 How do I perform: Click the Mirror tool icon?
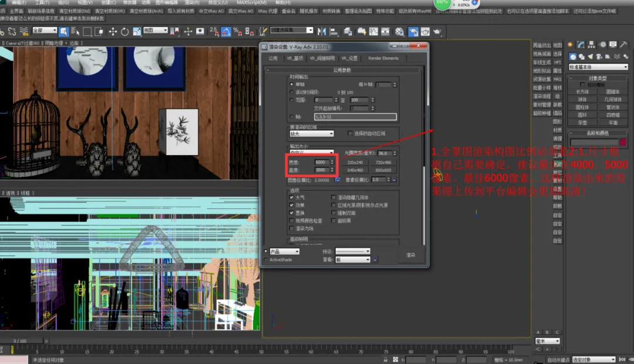322,32
